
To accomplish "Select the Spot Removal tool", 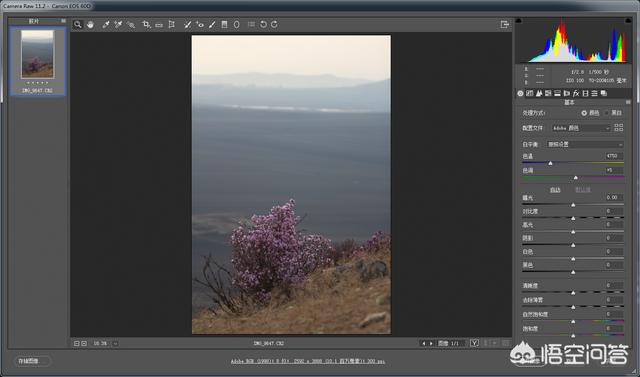I will tap(187, 24).
